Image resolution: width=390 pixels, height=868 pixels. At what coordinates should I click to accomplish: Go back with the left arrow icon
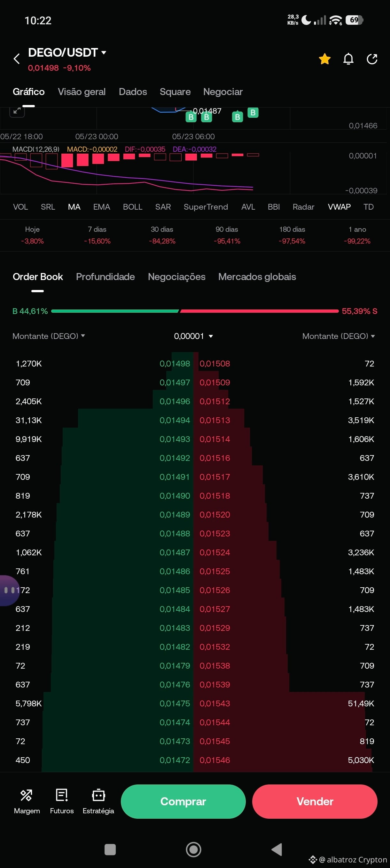[x=17, y=59]
